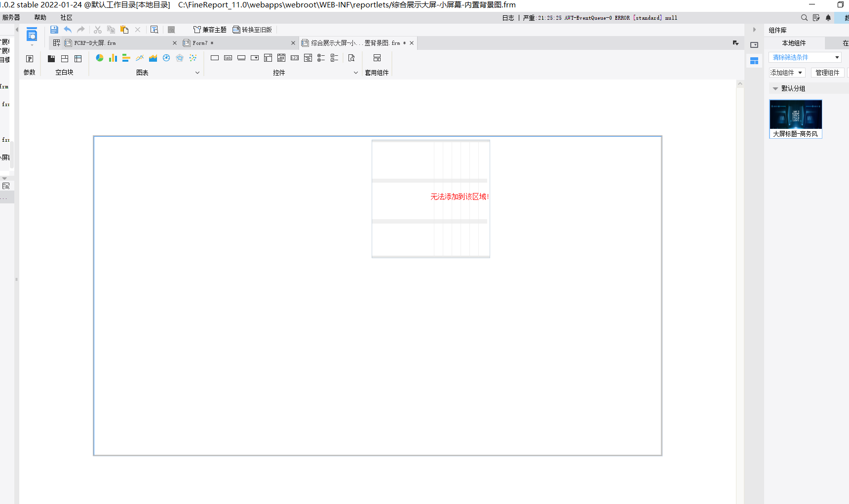Insert a report block (solid black icon)
This screenshot has height=504, width=849.
click(51, 59)
